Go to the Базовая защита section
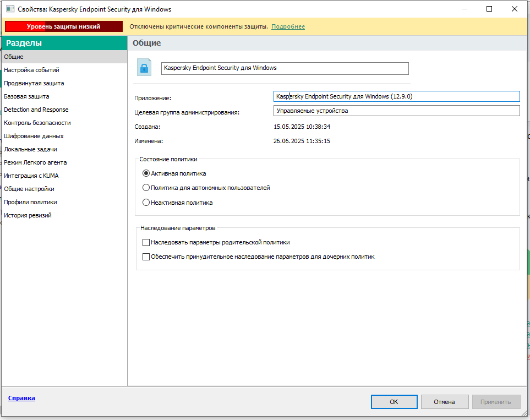The height and width of the screenshot is (420, 530). coord(26,96)
